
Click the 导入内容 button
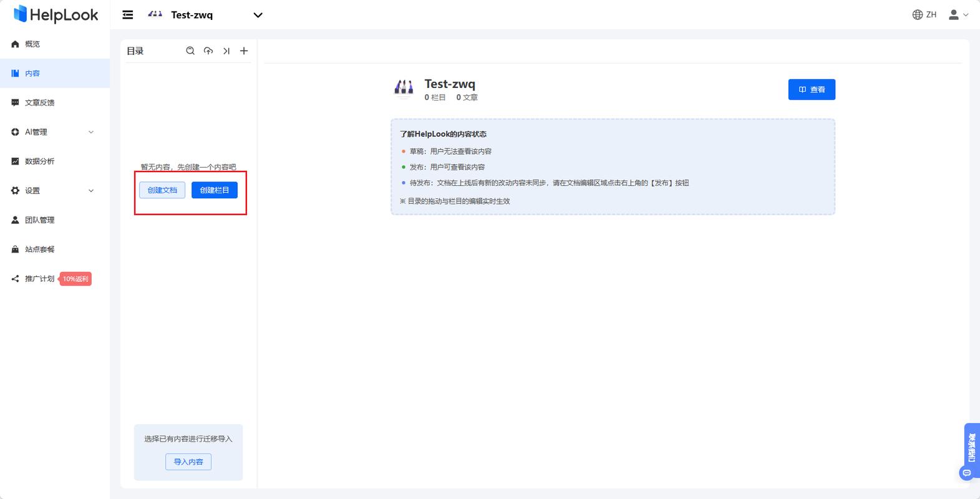pos(188,462)
